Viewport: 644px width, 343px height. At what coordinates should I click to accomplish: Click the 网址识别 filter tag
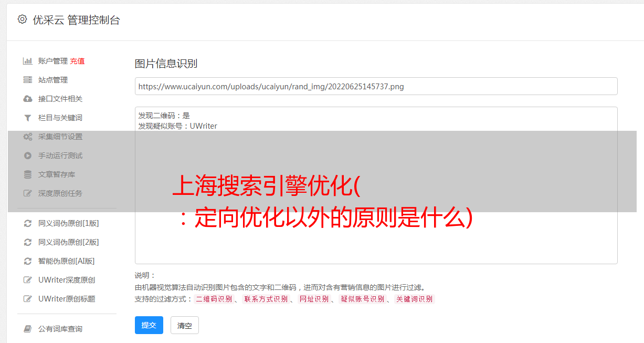[314, 299]
